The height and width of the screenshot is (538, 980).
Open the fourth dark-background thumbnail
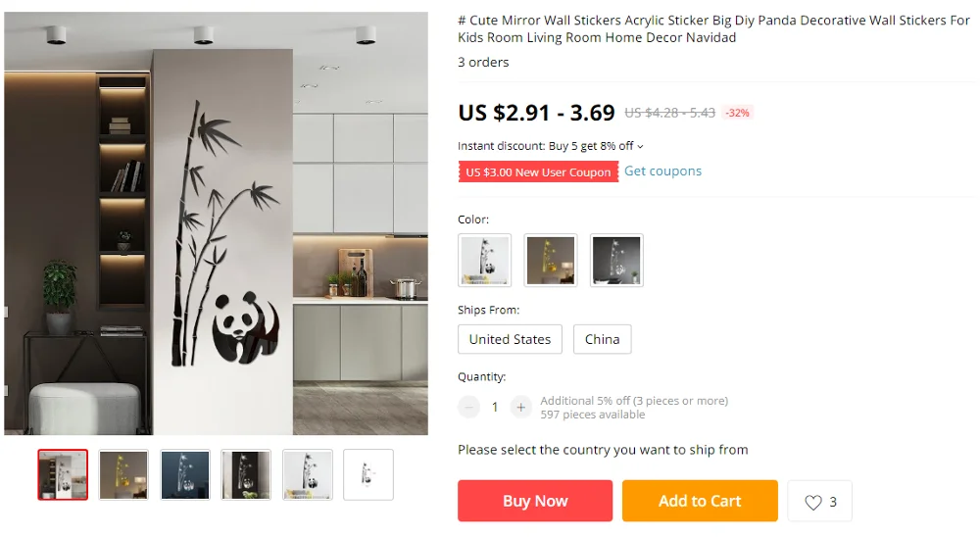tap(246, 475)
